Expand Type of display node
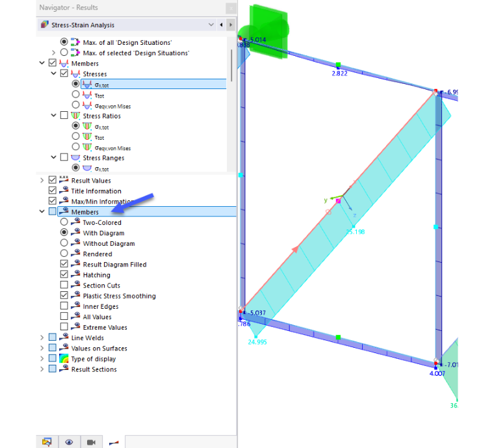 [42, 358]
